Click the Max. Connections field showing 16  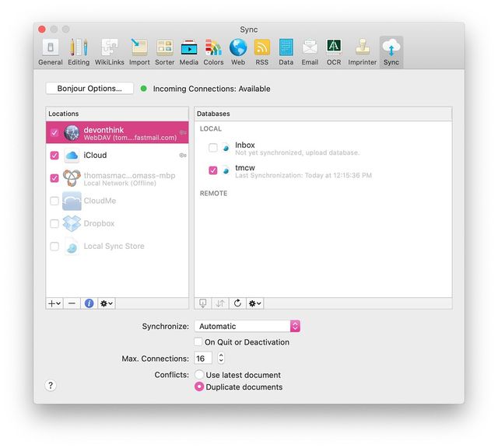(203, 358)
